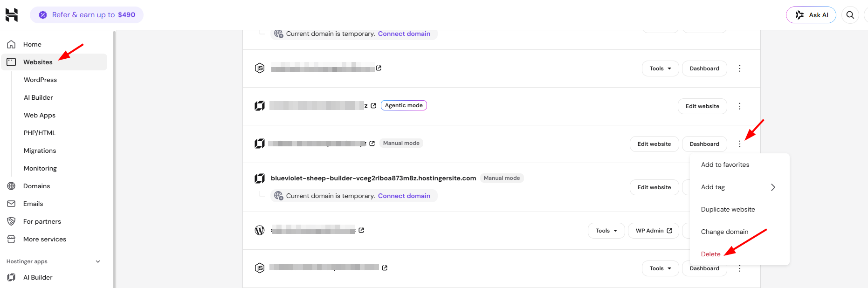
Task: Click the Hostinger logo icon
Action: [12, 15]
